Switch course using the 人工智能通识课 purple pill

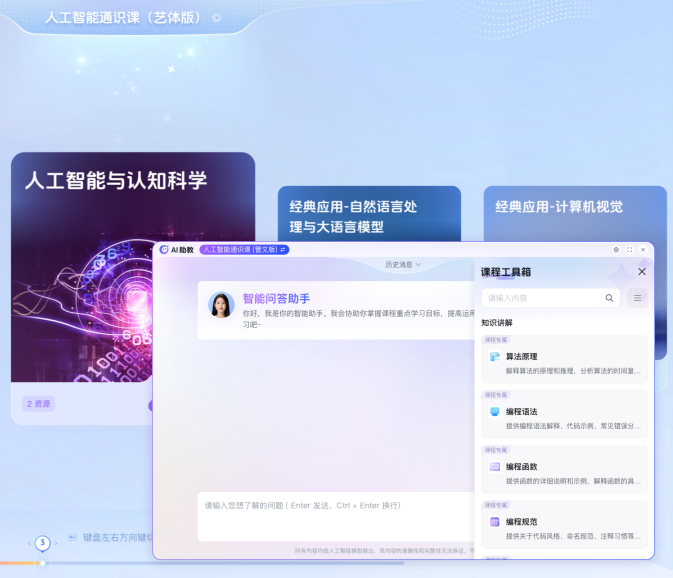[244, 250]
